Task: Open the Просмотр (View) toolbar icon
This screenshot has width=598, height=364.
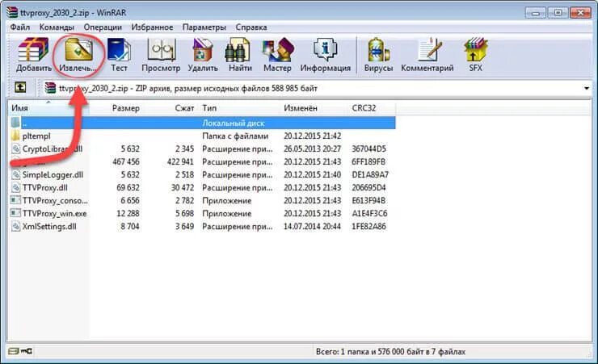Action: pos(162,49)
